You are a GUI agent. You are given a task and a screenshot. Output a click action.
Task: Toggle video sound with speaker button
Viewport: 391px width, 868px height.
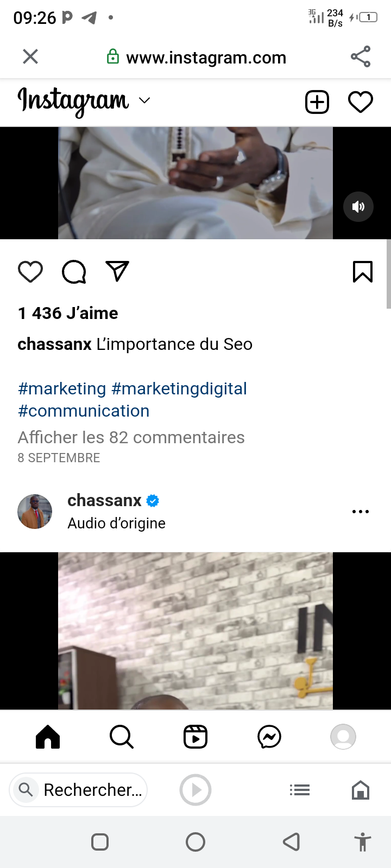tap(358, 207)
